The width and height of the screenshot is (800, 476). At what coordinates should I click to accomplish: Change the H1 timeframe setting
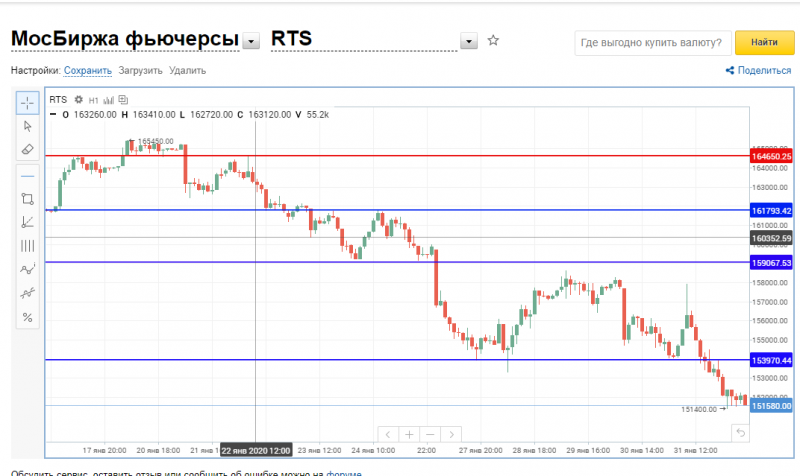pyautogui.click(x=93, y=100)
